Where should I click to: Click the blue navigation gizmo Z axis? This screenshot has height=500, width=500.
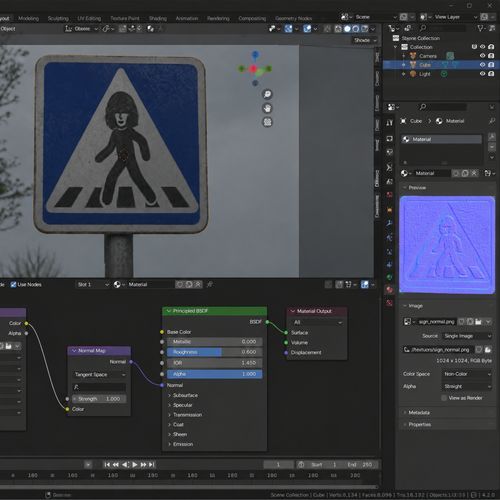pyautogui.click(x=255, y=54)
